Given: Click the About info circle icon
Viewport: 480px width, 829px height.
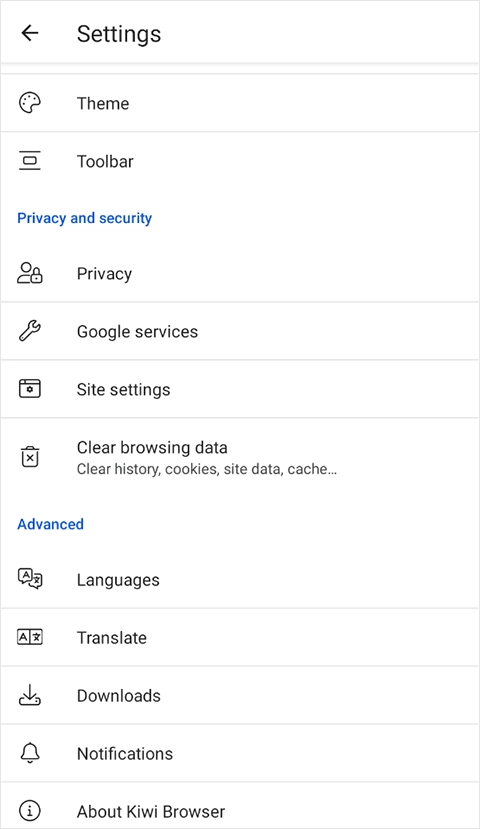Looking at the screenshot, I should point(30,810).
